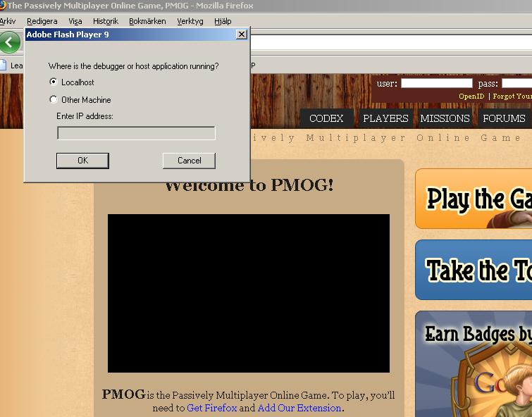Click the Enter IP address field
The width and height of the screenshot is (532, 417).
pyautogui.click(x=136, y=133)
